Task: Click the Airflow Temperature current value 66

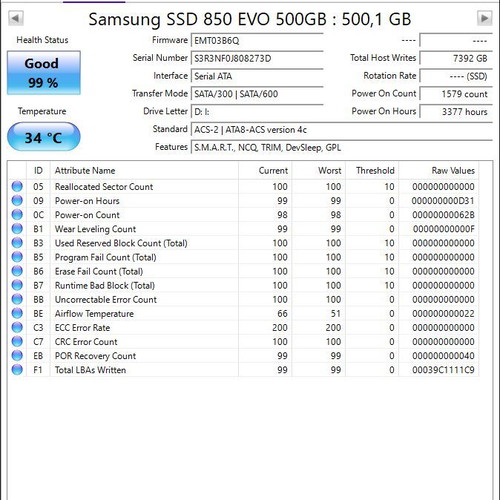Action: point(282,314)
